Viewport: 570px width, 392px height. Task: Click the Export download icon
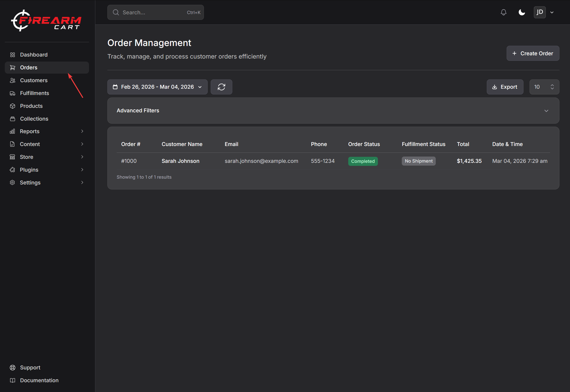coord(494,87)
